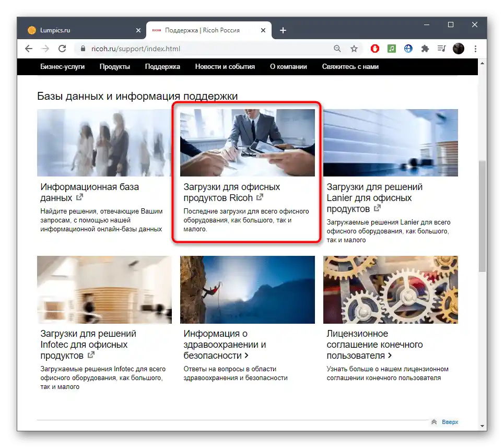Click the forward navigation arrow
504x448 pixels.
(45, 49)
